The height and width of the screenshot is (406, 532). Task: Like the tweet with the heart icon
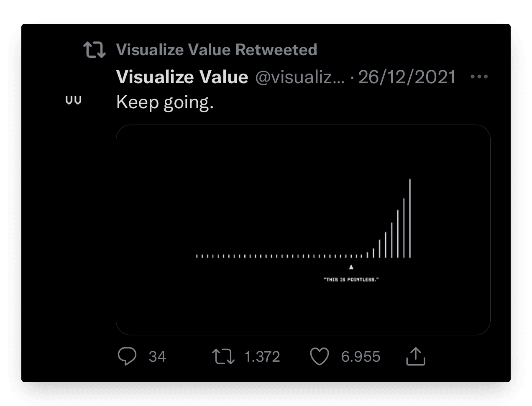pos(320,357)
